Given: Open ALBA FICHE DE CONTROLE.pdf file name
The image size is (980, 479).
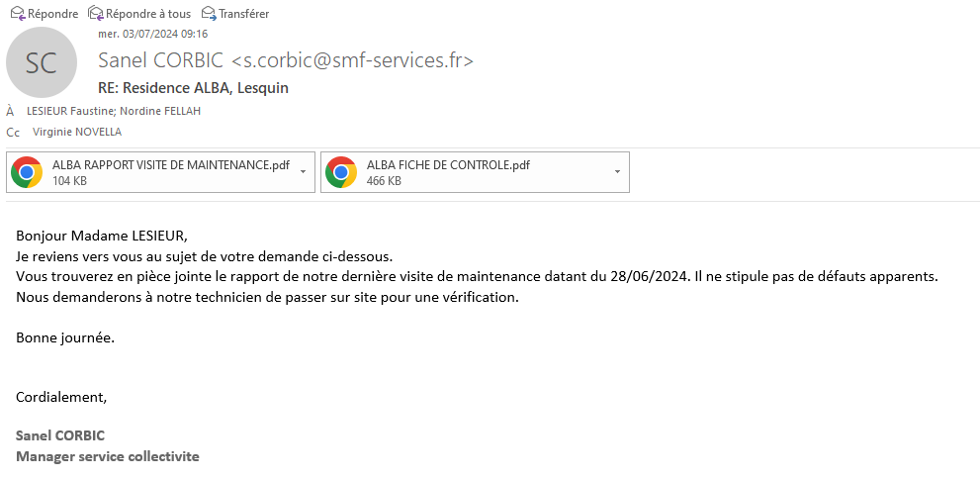Looking at the screenshot, I should [x=448, y=165].
